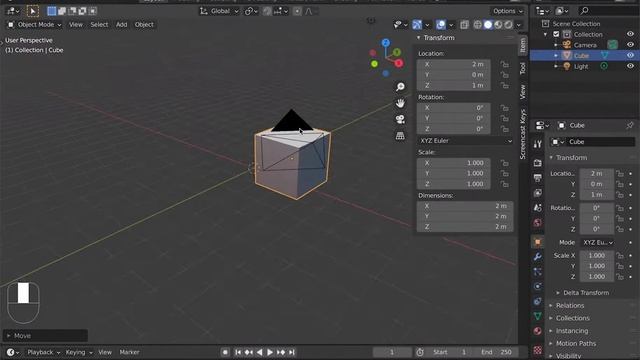Select the Select Box tool in header
The image size is (640, 360).
[33, 11]
